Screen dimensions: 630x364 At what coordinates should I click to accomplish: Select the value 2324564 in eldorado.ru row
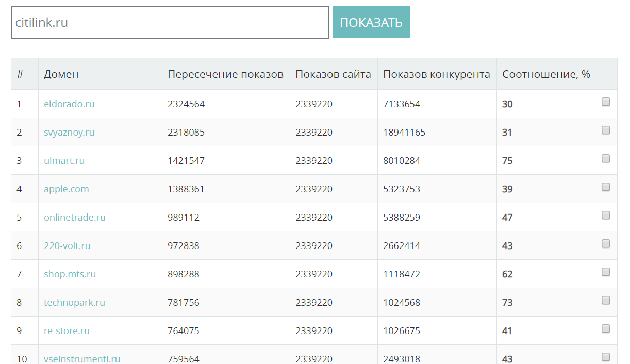pos(186,104)
